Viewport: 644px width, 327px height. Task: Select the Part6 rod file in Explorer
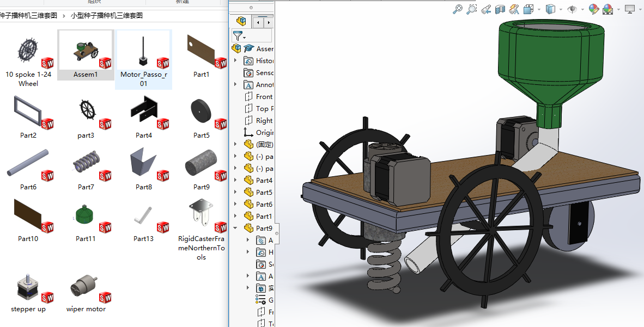(x=28, y=169)
